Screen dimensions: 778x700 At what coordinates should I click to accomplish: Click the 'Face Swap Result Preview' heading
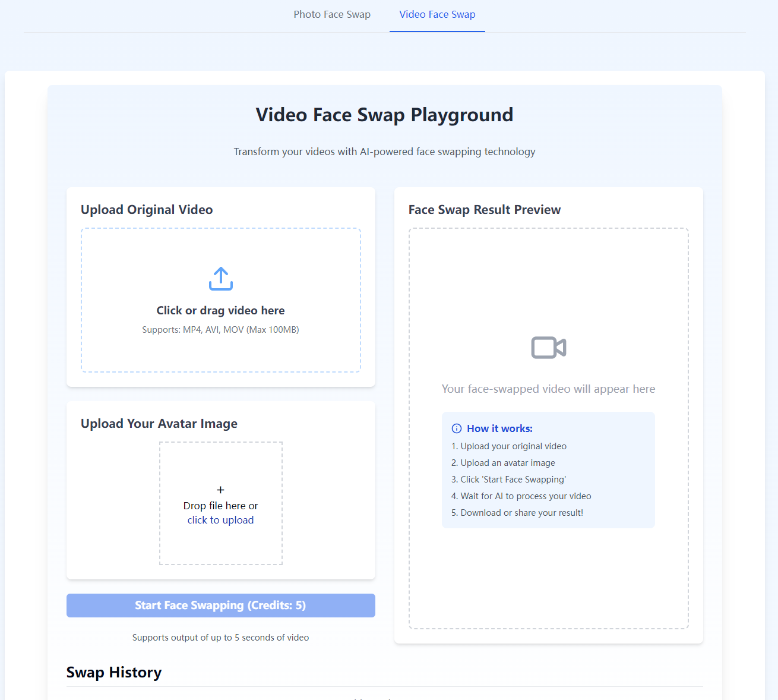[x=485, y=210]
